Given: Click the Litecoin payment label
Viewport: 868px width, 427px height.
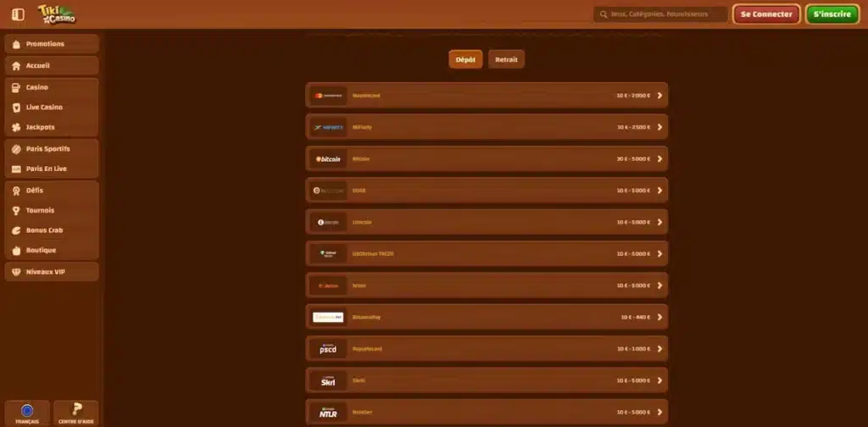Looking at the screenshot, I should click(x=362, y=222).
